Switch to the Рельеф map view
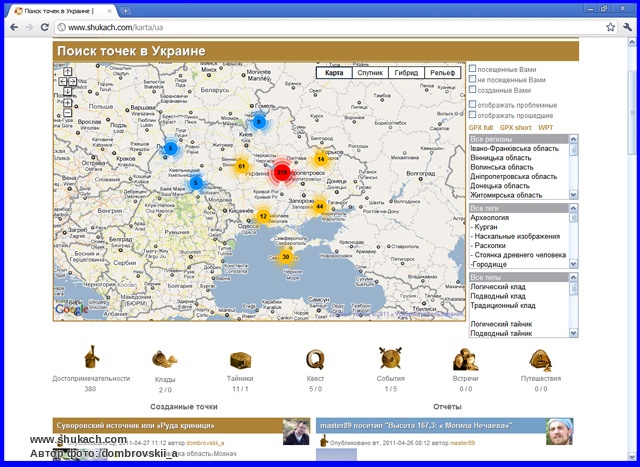Viewport: 640px width, 467px height. (x=442, y=73)
